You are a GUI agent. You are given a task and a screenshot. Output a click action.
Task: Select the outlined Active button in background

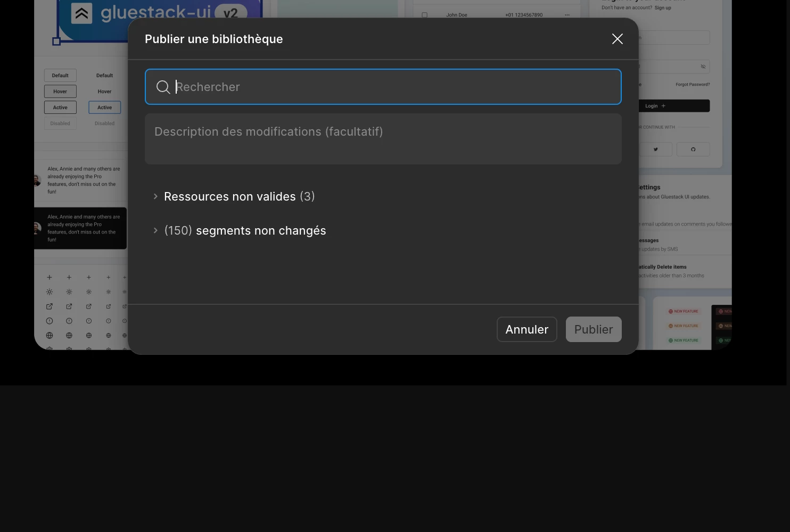(60, 107)
